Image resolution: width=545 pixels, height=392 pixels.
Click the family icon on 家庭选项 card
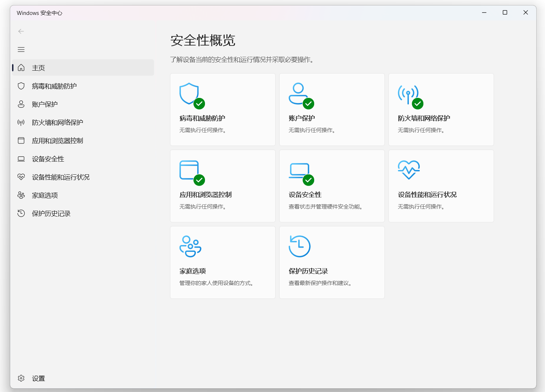[x=190, y=246]
